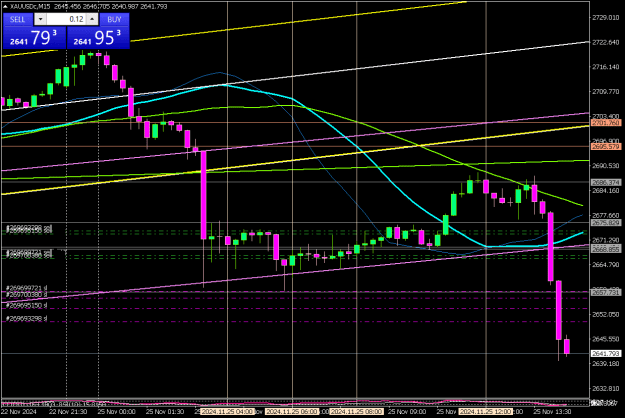Click the 2668.855 price level tag

coord(605,249)
